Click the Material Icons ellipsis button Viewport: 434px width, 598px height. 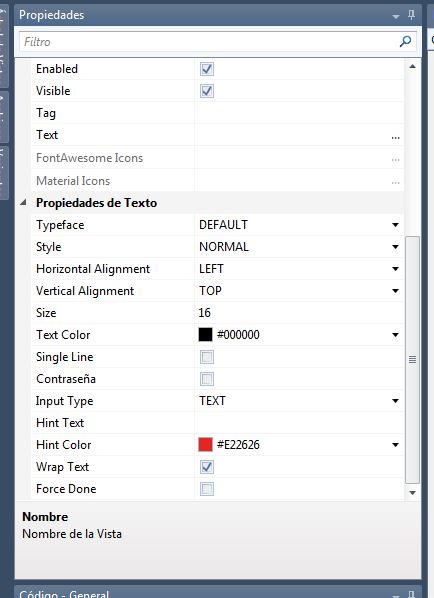click(395, 182)
